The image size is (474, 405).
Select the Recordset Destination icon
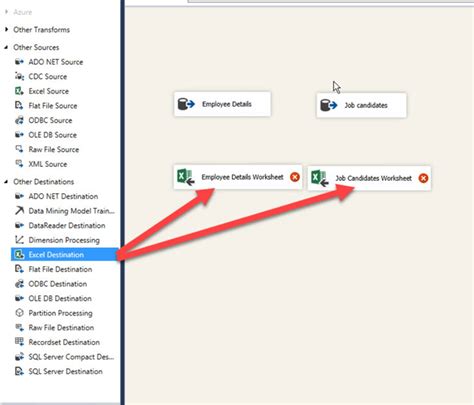(x=19, y=342)
